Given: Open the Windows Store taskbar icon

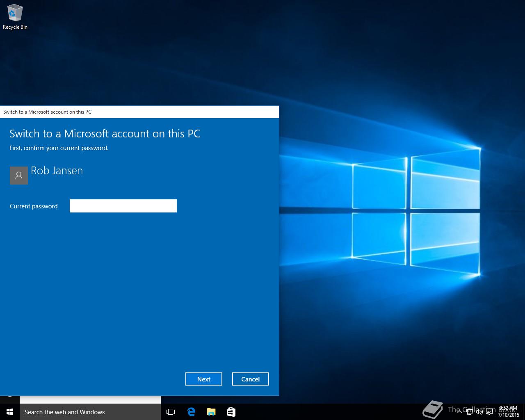Looking at the screenshot, I should click(x=231, y=412).
